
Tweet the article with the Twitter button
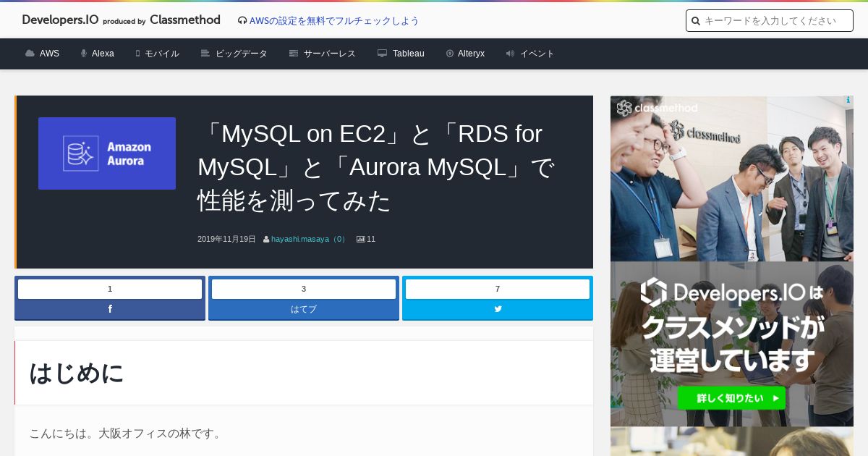[x=498, y=309]
